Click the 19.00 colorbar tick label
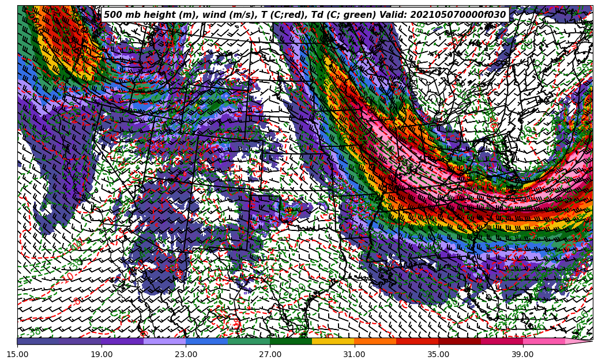The width and height of the screenshot is (598, 364). (x=101, y=354)
